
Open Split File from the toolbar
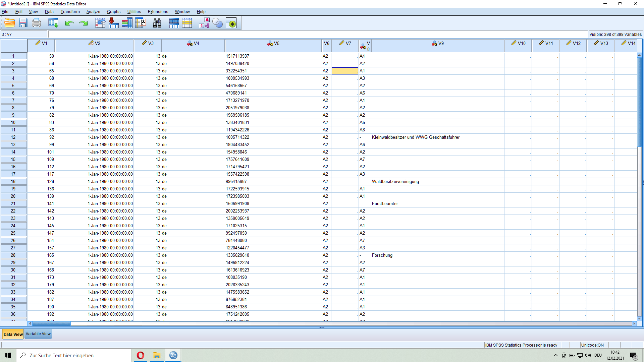tap(174, 23)
